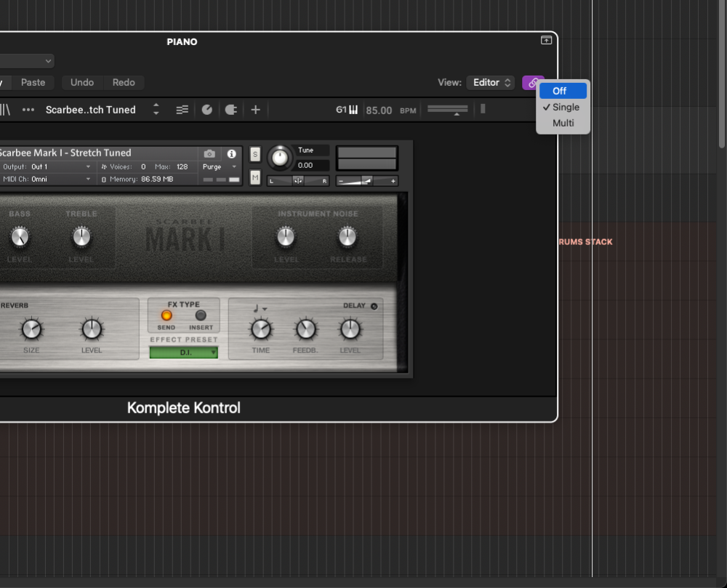Open the dropdown chevron below the title

coord(48,61)
